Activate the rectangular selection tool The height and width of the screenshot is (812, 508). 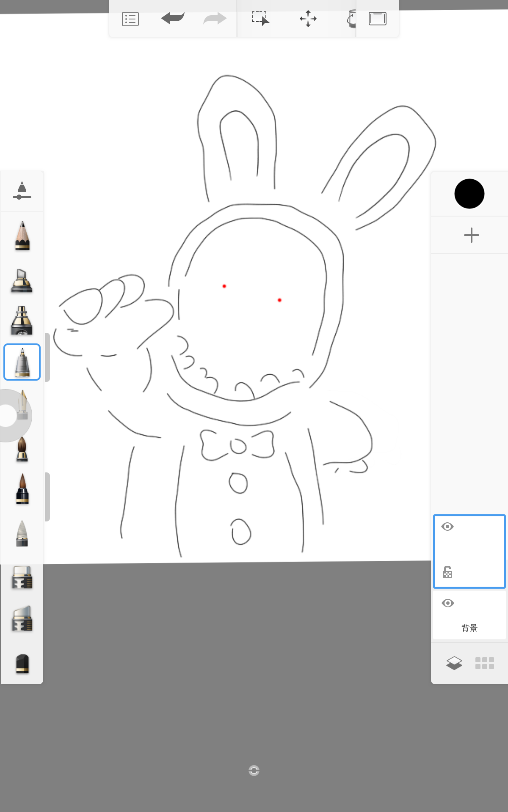coord(260,19)
